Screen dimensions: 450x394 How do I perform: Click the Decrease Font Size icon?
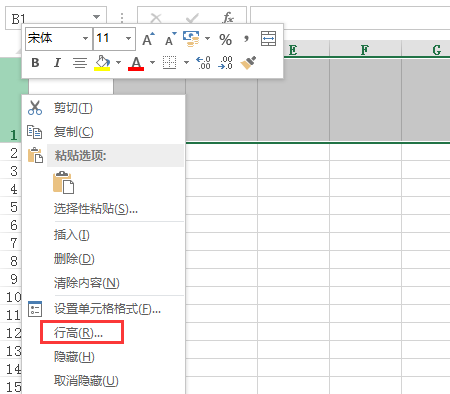[171, 39]
